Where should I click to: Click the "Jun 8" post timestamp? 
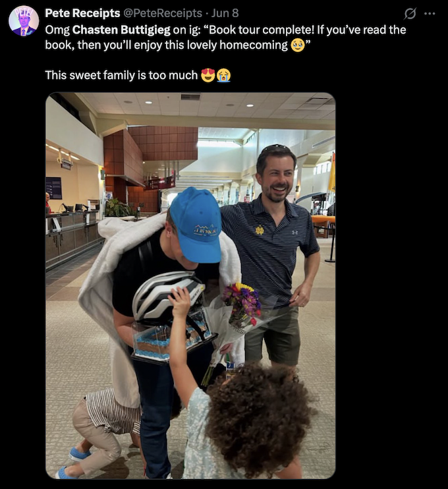(225, 13)
